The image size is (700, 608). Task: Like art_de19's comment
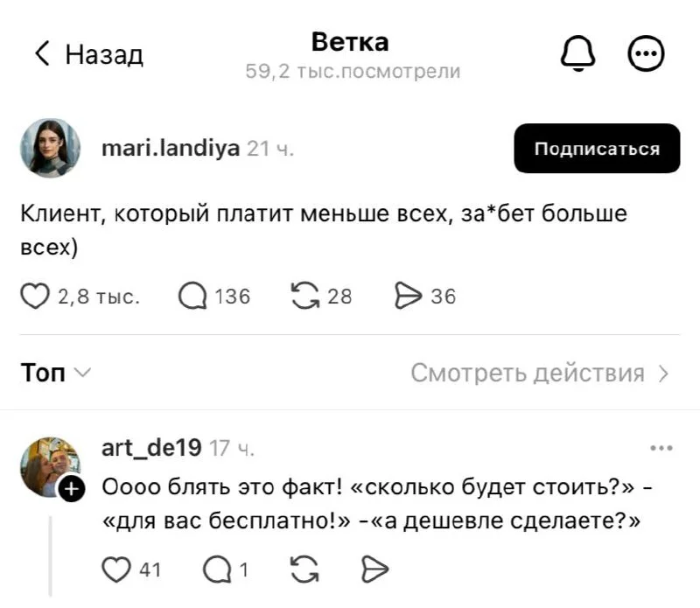pos(117,569)
